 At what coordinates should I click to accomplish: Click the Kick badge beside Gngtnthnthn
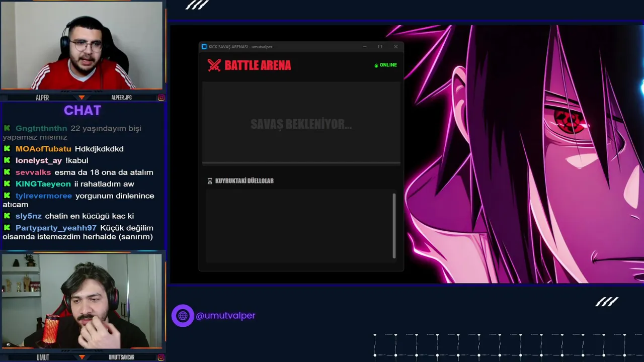point(7,128)
